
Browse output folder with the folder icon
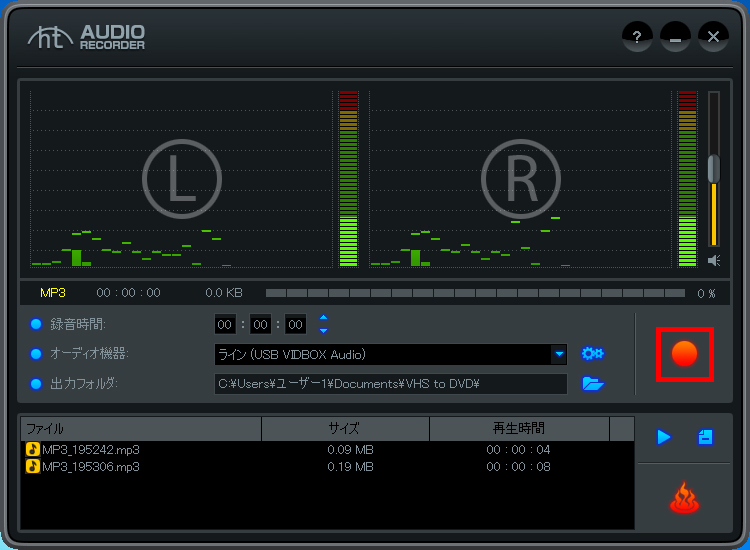coord(593,384)
